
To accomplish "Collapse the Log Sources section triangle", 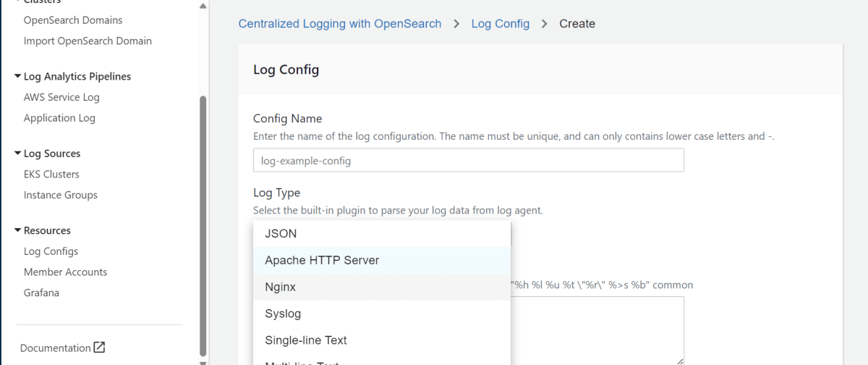I will click(x=18, y=154).
